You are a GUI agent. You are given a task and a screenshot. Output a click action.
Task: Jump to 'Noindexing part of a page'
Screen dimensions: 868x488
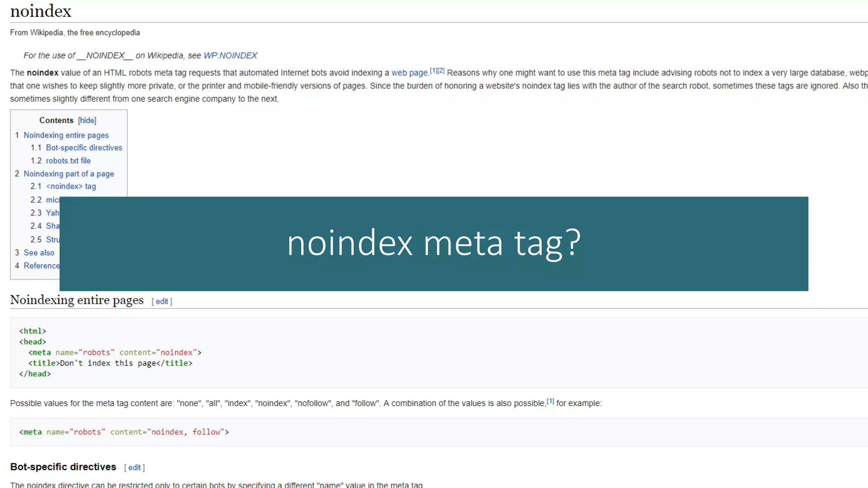point(69,174)
